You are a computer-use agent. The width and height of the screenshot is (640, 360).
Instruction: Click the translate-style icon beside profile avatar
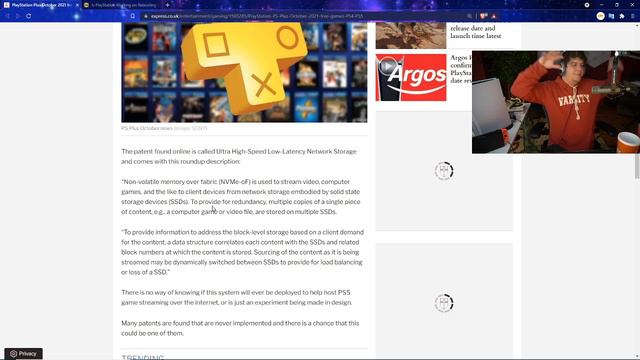(611, 16)
